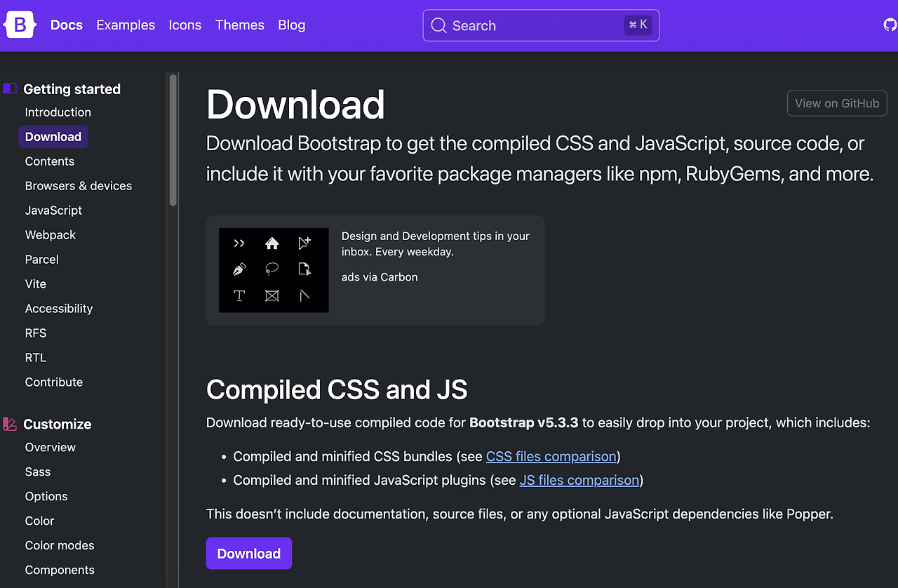Open the CSS files comparison link
Screen dimensions: 898x588
(x=551, y=456)
